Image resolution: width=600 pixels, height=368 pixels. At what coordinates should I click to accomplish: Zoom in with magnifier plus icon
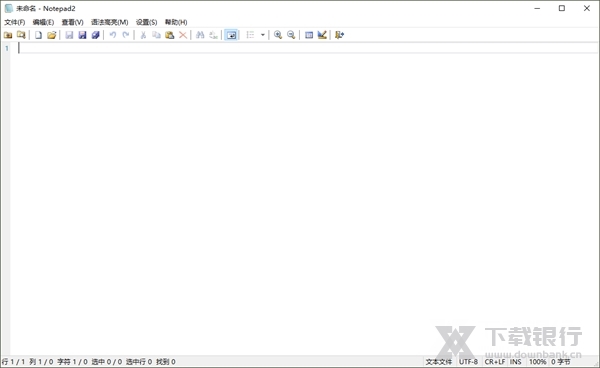tap(278, 35)
